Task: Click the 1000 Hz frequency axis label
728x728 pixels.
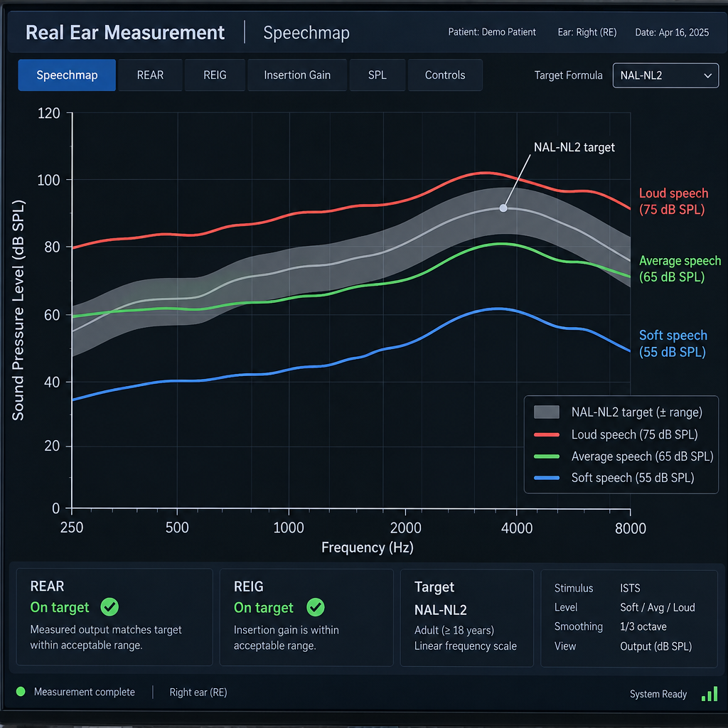Action: click(x=289, y=528)
